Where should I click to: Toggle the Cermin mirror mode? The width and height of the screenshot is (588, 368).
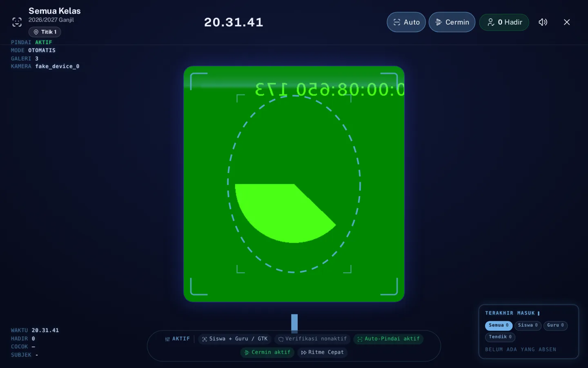452,22
